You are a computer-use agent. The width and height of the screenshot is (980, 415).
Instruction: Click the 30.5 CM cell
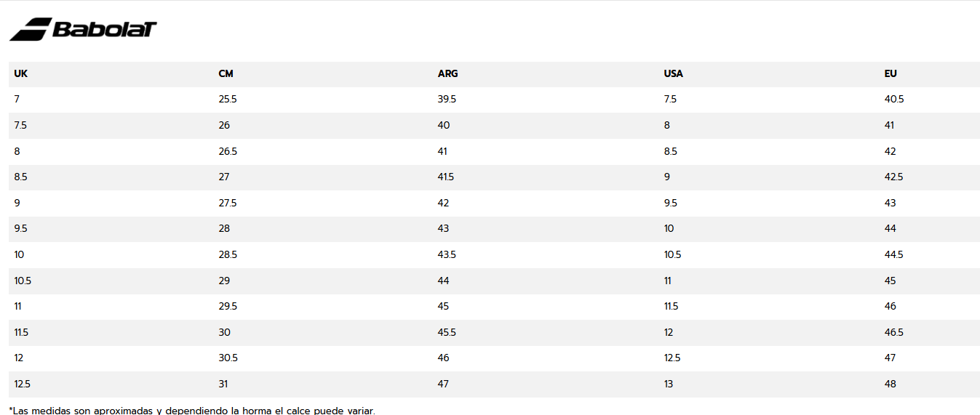(x=228, y=358)
